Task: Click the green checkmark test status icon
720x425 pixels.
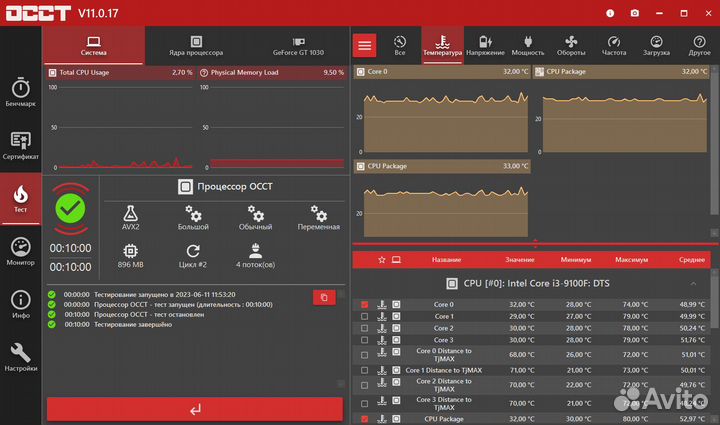Action: (x=70, y=208)
